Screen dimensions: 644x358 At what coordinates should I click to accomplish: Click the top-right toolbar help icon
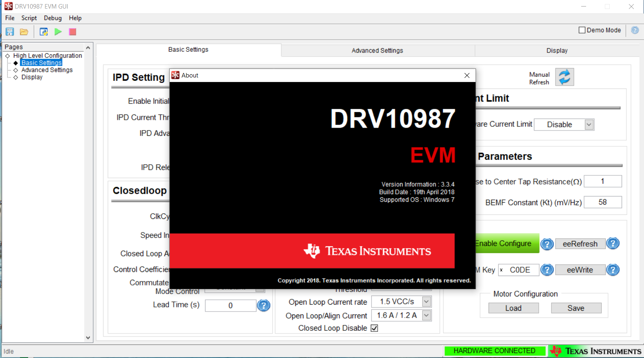(x=635, y=30)
